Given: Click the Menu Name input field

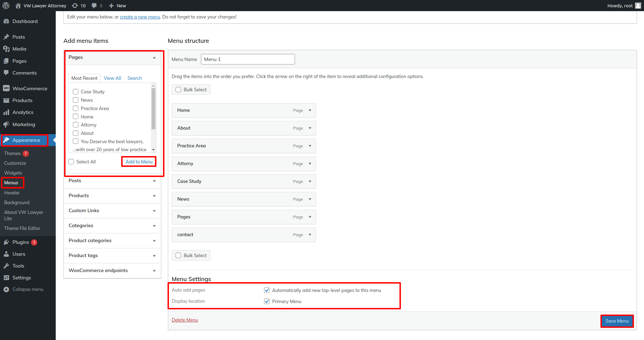Looking at the screenshot, I should tap(248, 59).
